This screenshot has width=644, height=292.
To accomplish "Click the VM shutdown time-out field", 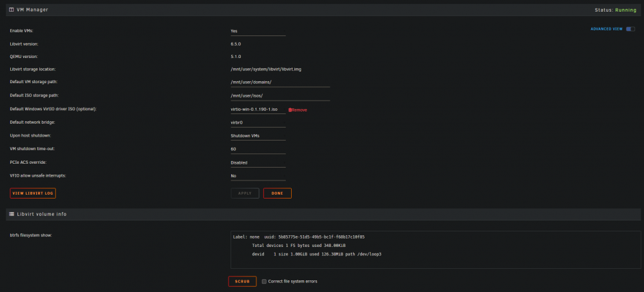I will click(x=258, y=150).
